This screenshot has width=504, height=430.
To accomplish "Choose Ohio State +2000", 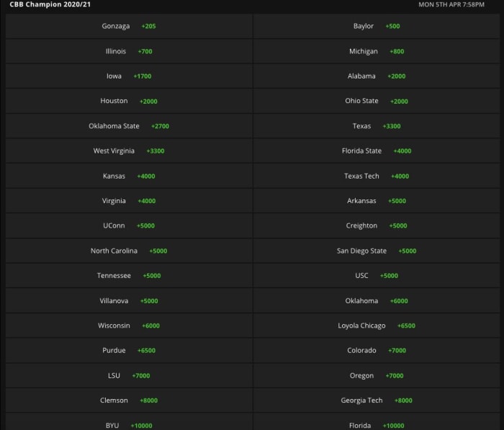I will 377,101.
